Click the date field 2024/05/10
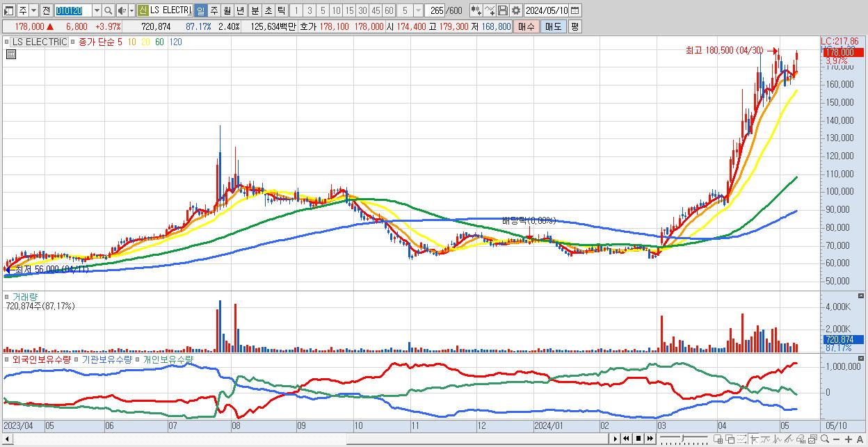This screenshot has width=868, height=447. [x=547, y=10]
